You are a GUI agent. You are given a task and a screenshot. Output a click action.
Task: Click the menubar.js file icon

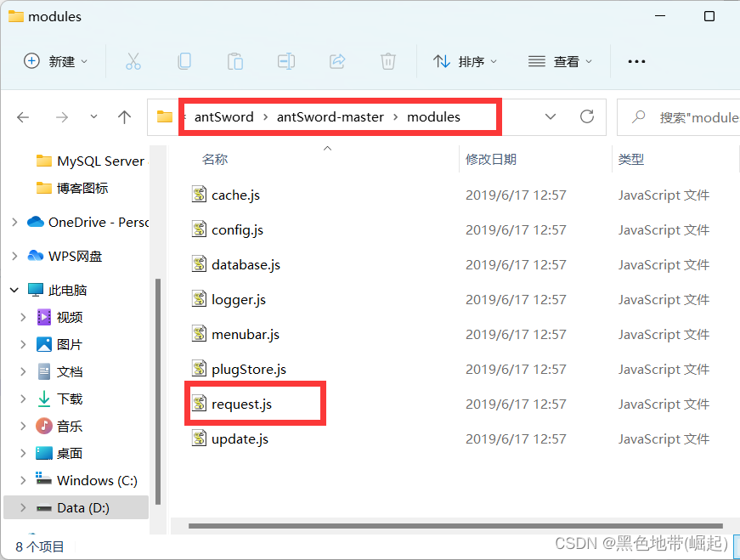(x=199, y=334)
